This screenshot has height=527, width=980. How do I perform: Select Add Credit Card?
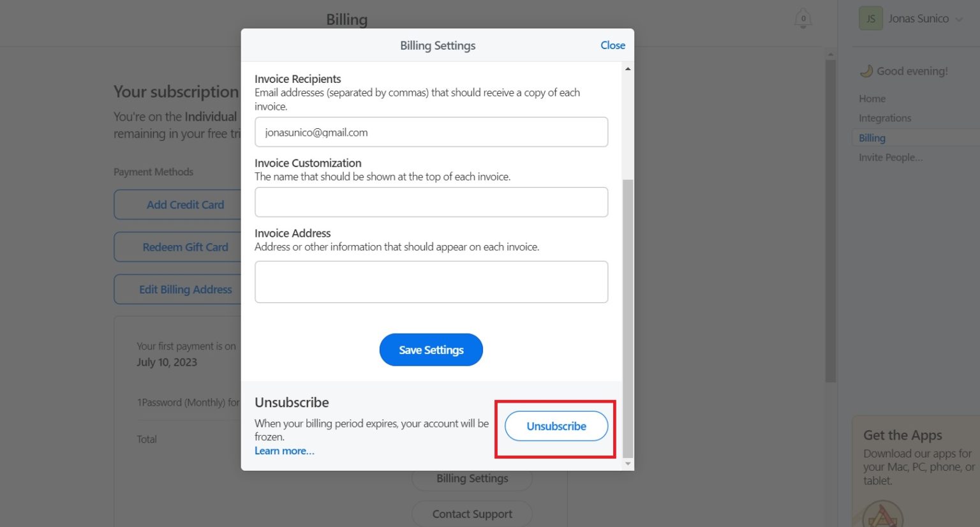tap(185, 204)
